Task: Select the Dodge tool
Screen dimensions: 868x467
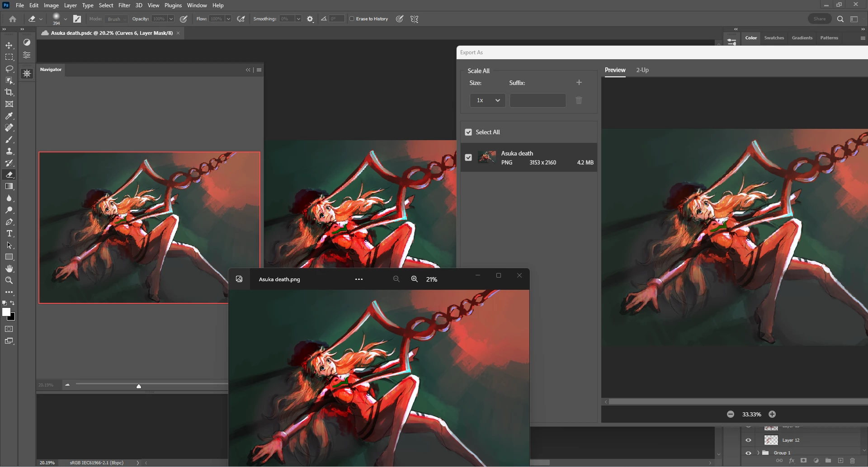Action: [x=9, y=210]
